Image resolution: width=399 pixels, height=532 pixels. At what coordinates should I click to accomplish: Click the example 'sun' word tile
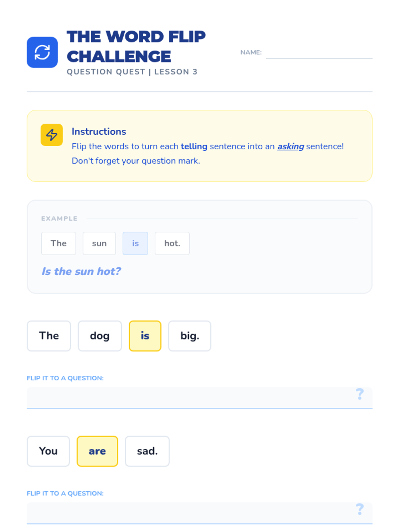(99, 243)
